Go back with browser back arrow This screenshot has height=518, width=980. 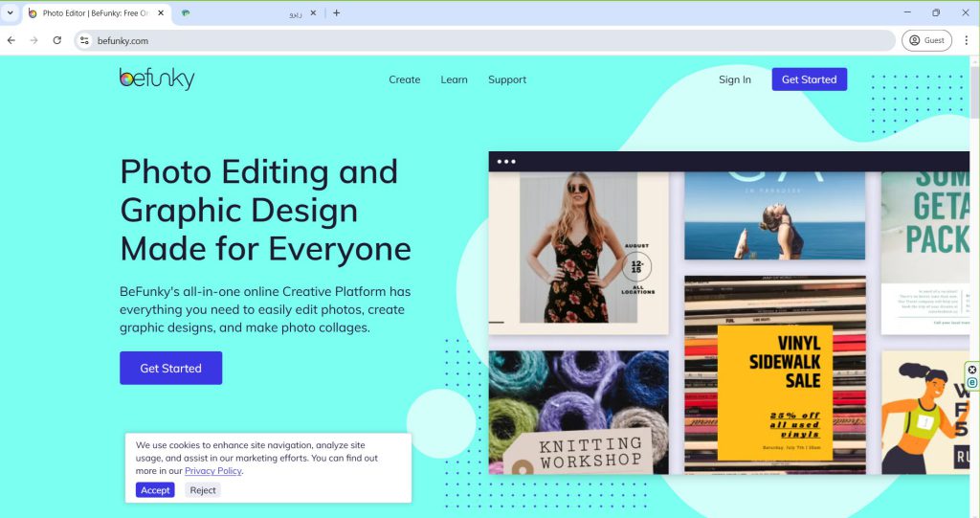[11, 40]
